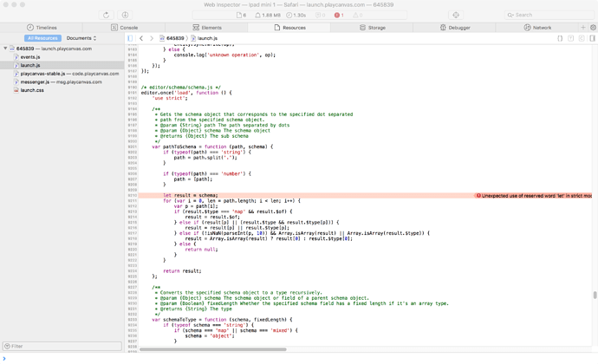Go back in resource history
This screenshot has width=598, height=364.
click(141, 38)
